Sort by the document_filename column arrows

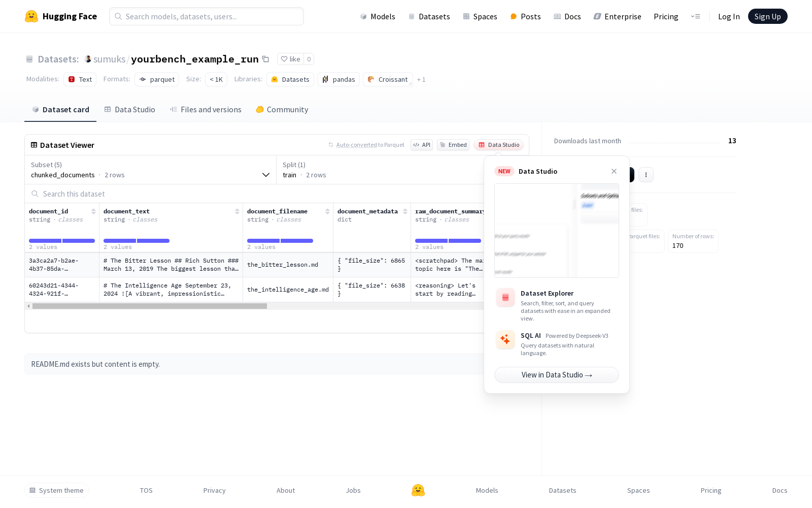tap(327, 211)
